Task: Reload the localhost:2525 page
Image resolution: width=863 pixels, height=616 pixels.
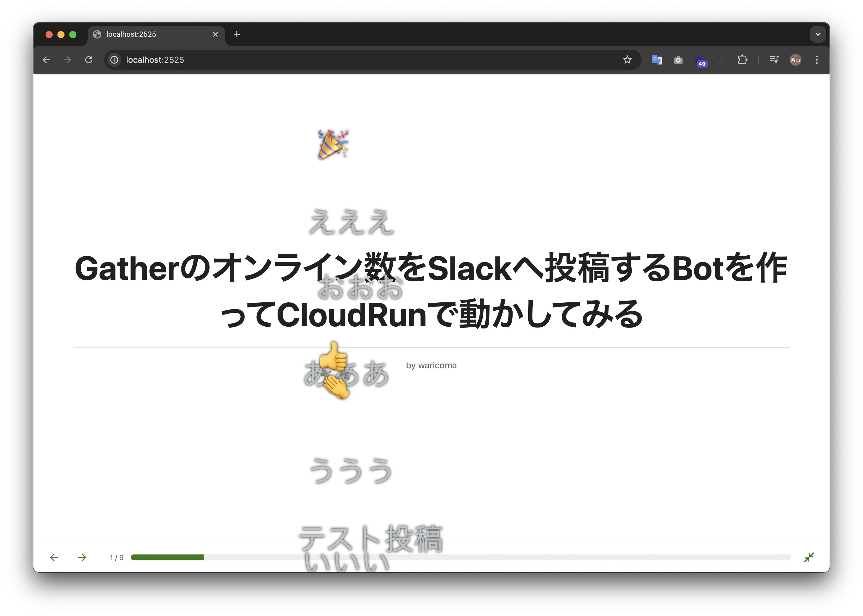Action: point(89,59)
